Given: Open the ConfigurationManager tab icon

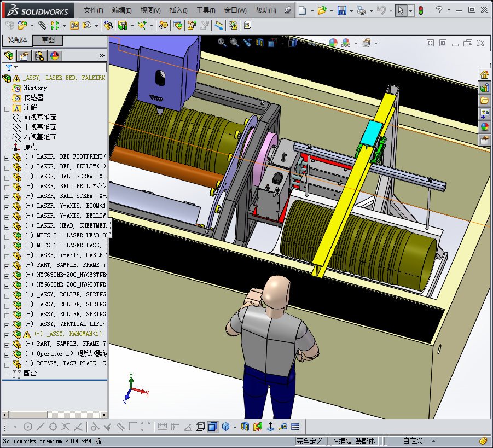Looking at the screenshot, I should (39, 55).
